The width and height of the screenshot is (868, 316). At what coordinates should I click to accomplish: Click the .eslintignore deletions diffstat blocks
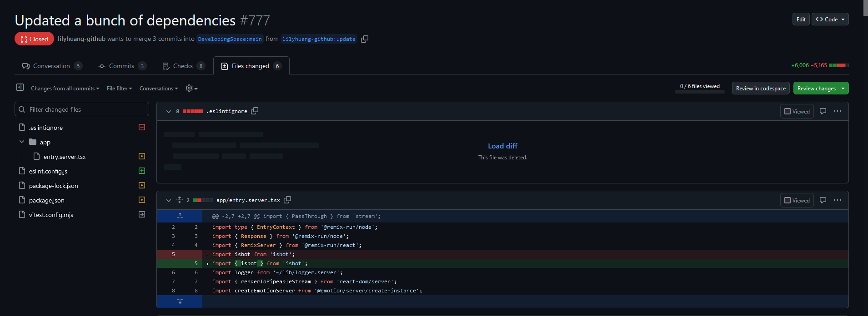click(x=193, y=111)
